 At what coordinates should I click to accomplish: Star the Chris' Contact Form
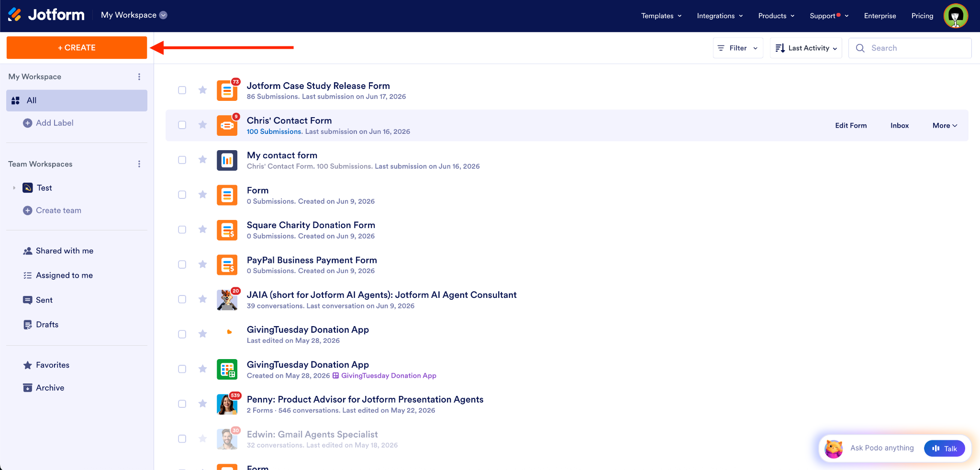[203, 125]
